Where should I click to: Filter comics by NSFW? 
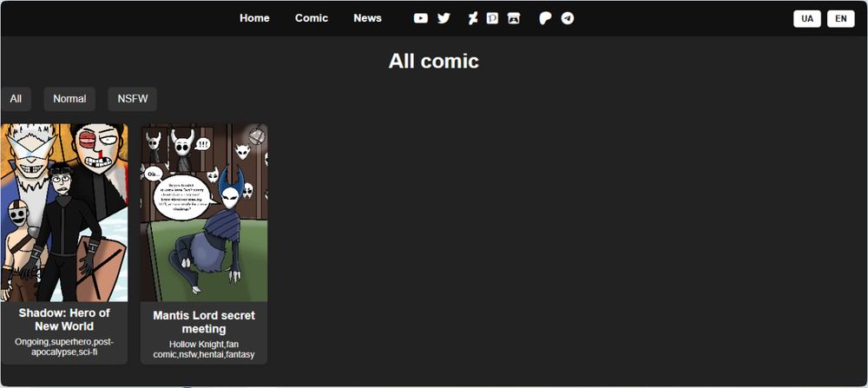pos(132,99)
